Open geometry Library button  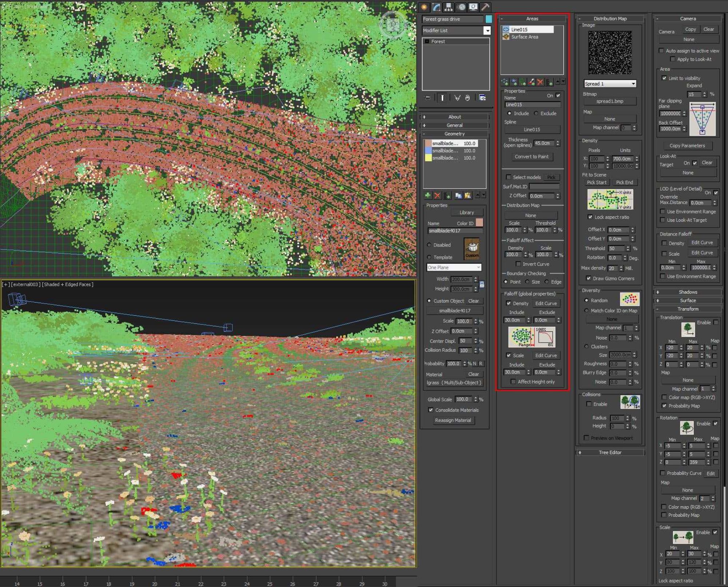[467, 212]
